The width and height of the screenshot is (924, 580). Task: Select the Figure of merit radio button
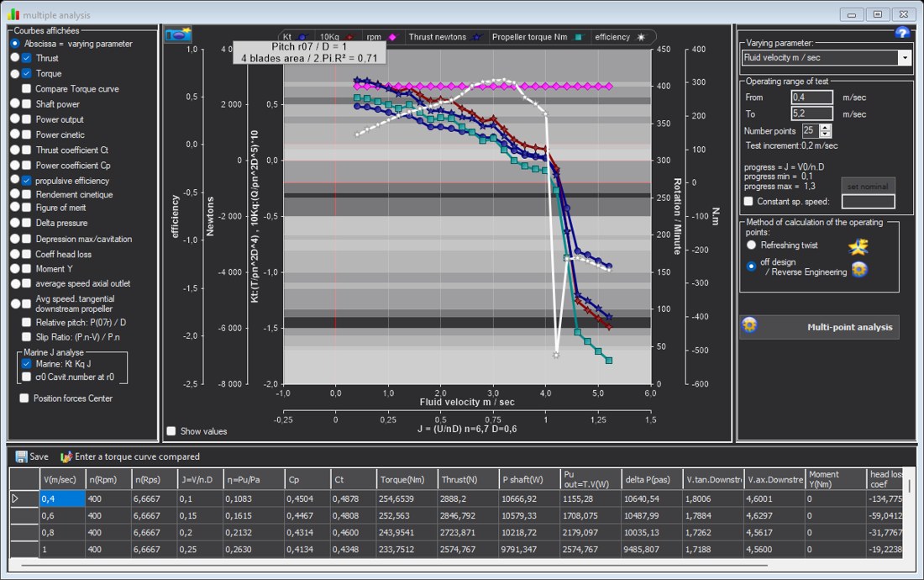tap(15, 208)
